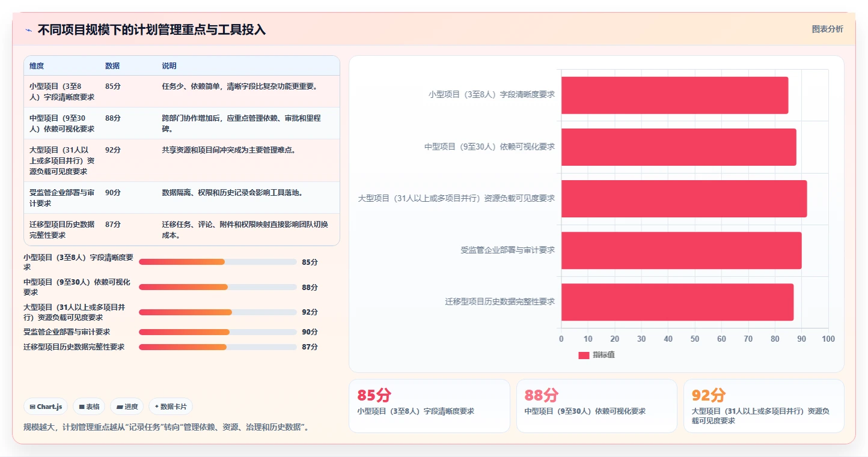Click the 88分 value in the table
This screenshot has width=868, height=457.
112,118
